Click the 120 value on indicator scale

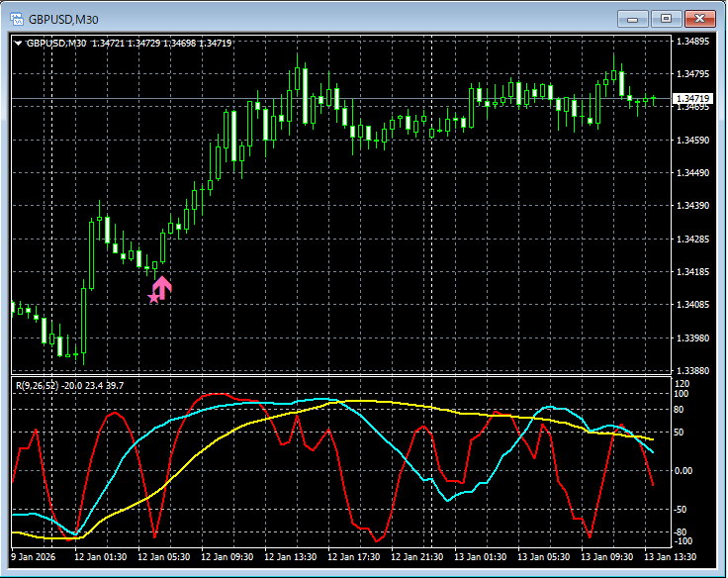[681, 383]
